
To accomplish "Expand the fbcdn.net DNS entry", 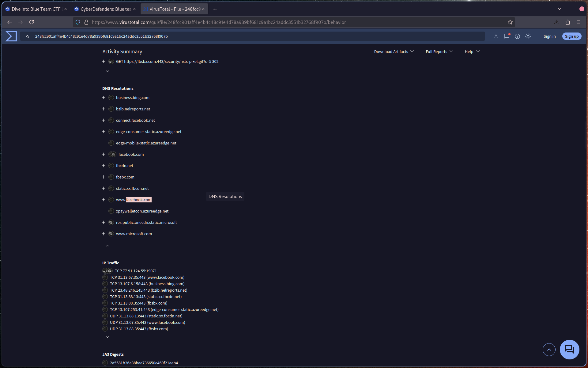I will [x=104, y=166].
